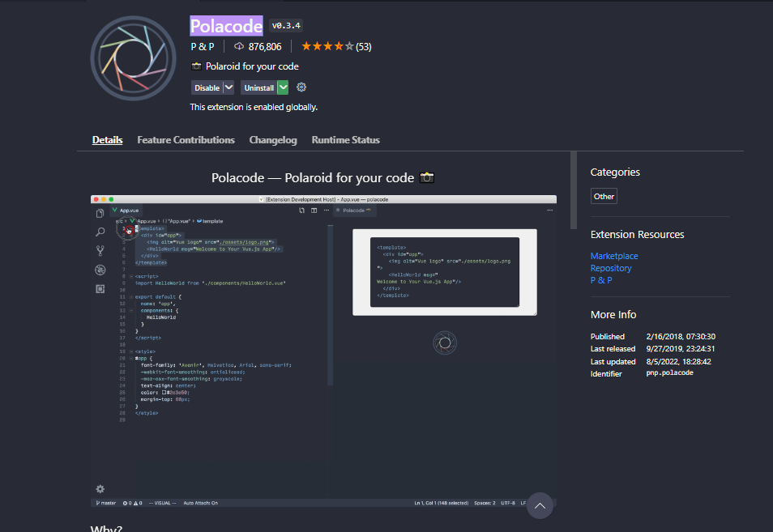The image size is (773, 532).
Task: Click the Categories heading
Action: click(615, 172)
